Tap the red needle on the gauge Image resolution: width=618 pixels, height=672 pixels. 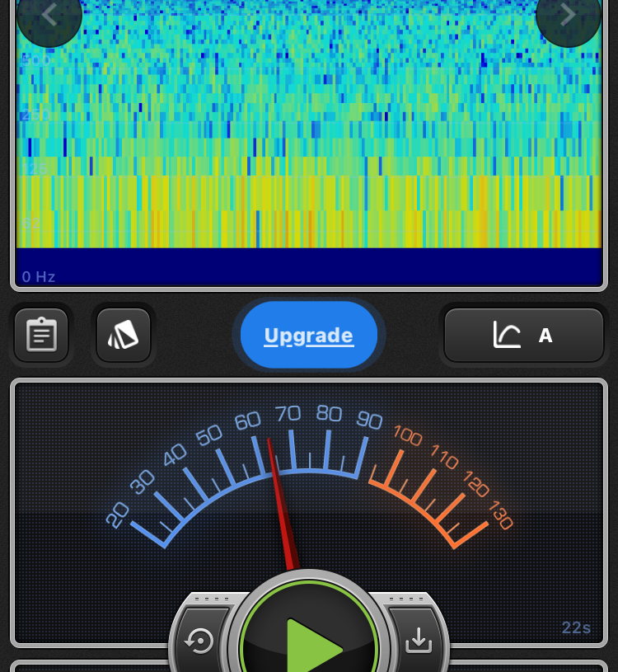(x=279, y=495)
